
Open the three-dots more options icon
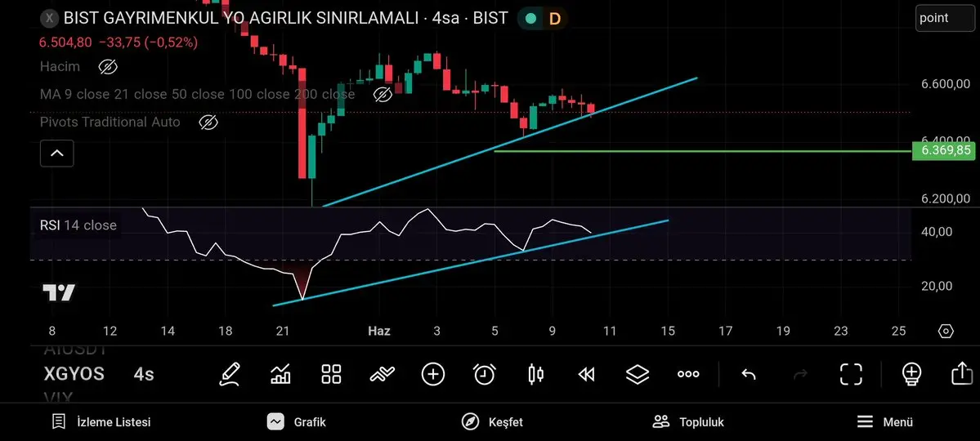click(x=688, y=374)
